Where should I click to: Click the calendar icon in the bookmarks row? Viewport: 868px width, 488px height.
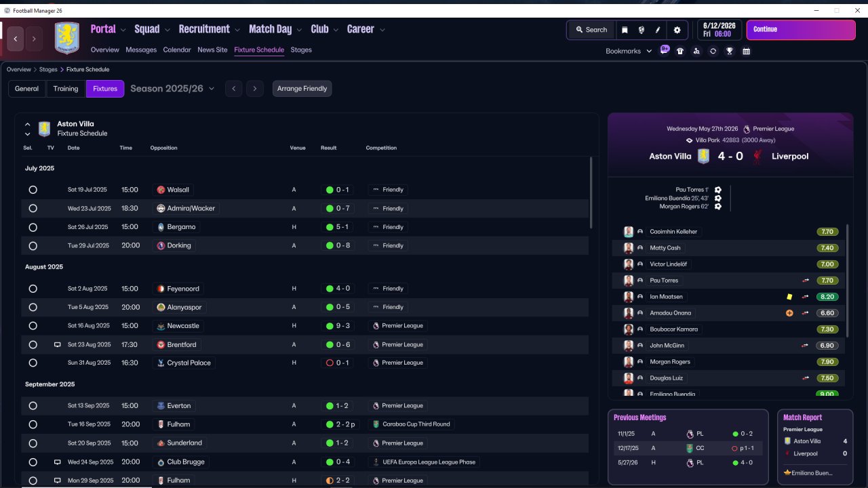coord(746,51)
